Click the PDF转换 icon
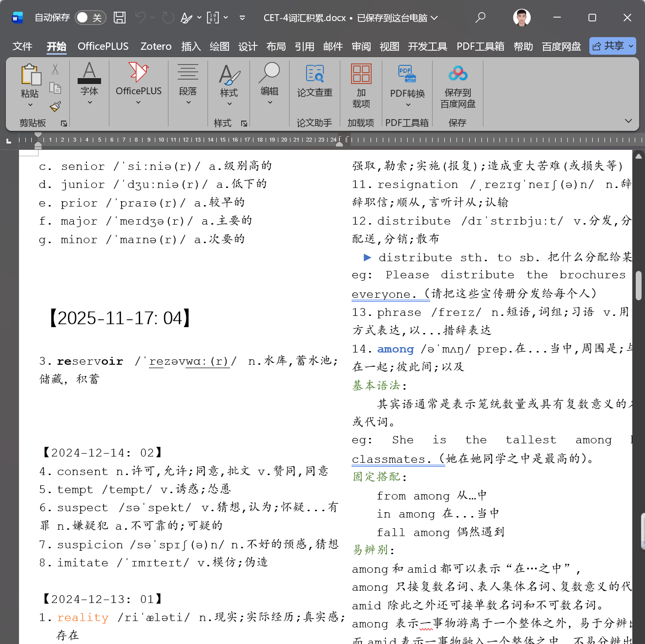Image resolution: width=645 pixels, height=644 pixels. pos(407,74)
